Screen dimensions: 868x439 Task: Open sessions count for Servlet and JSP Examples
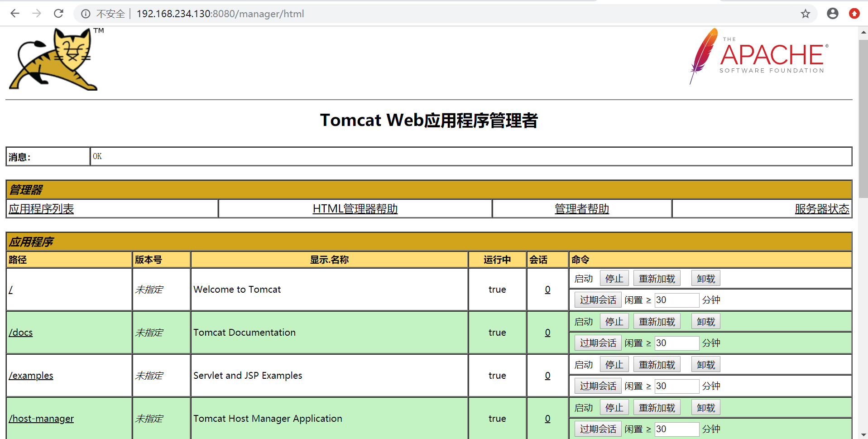(x=547, y=376)
